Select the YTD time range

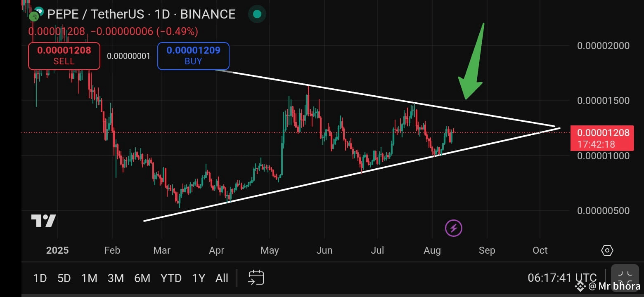[x=171, y=278]
